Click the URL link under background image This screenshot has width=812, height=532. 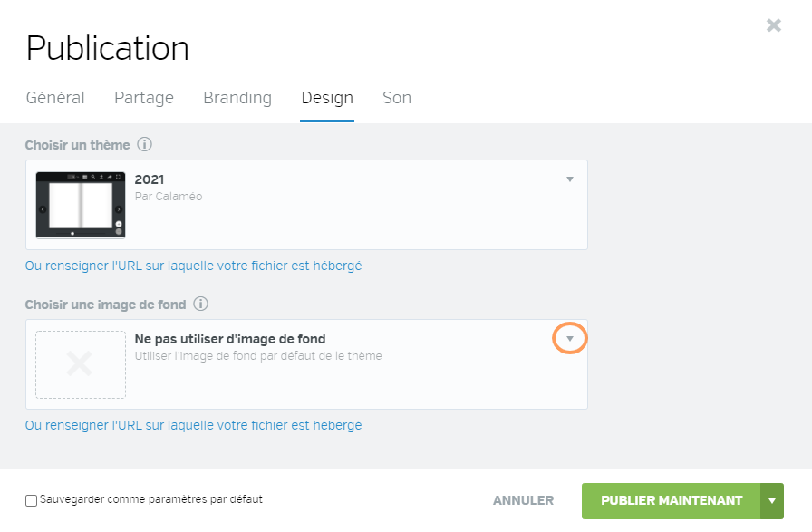(x=194, y=425)
